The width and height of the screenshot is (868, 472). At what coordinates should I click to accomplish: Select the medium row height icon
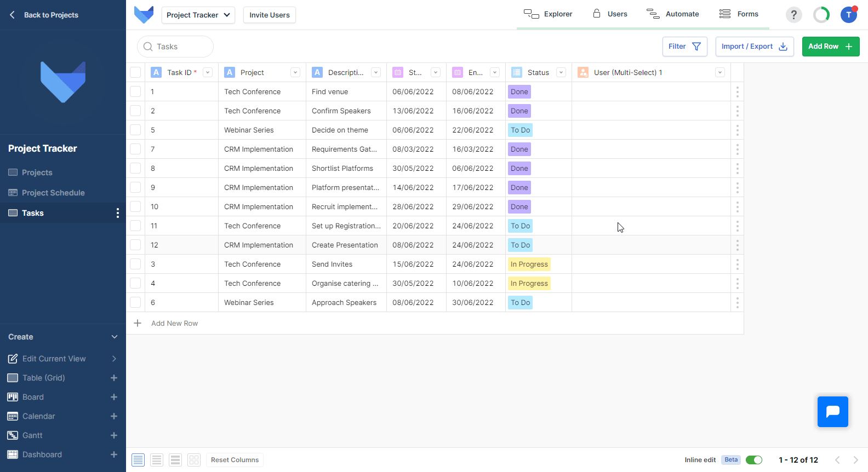tap(157, 460)
